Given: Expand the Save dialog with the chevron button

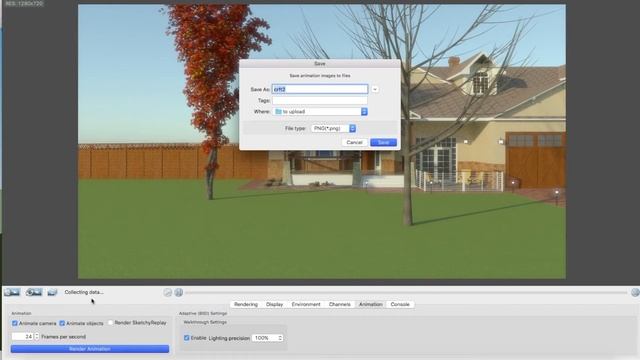Looking at the screenshot, I should coord(375,89).
